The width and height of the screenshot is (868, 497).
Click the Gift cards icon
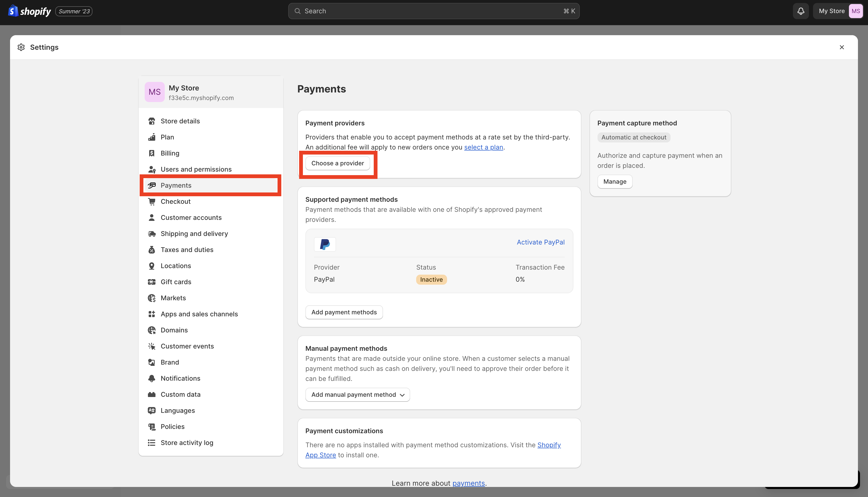coord(152,282)
